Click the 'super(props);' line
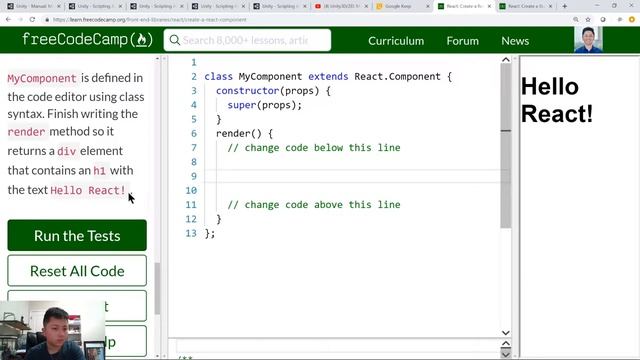This screenshot has height=360, width=640. point(264,105)
